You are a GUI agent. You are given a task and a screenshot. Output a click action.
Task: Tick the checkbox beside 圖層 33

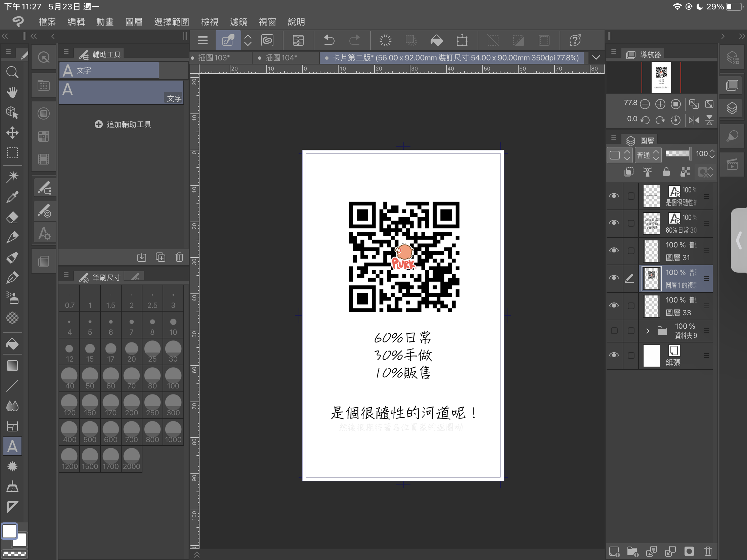point(631,306)
